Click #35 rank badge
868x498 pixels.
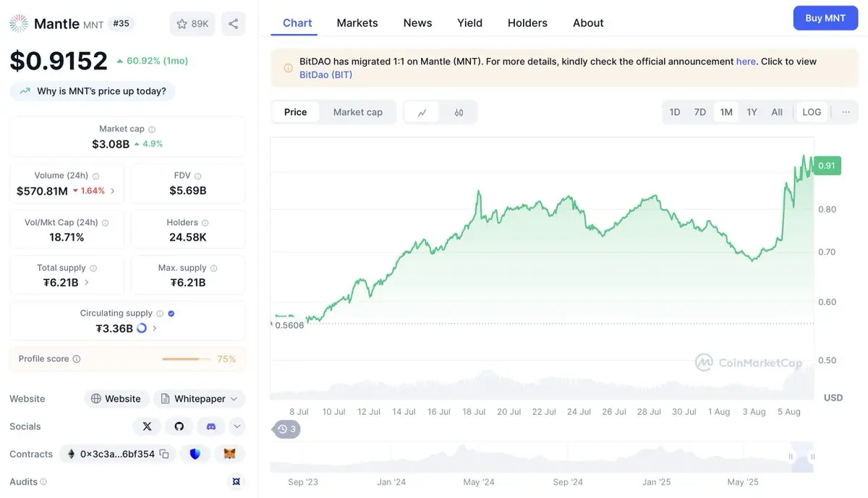click(x=122, y=24)
